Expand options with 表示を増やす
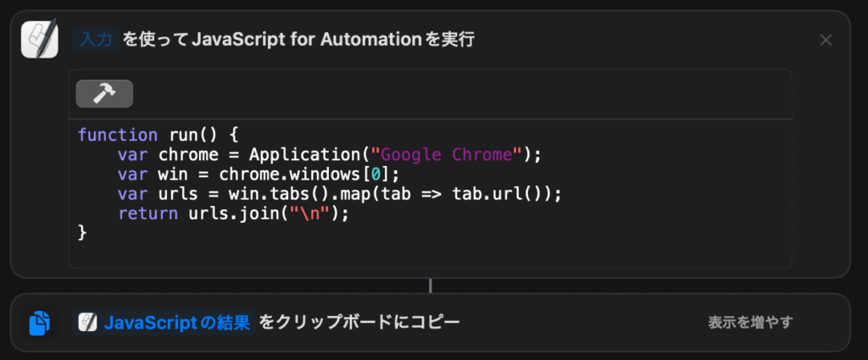The height and width of the screenshot is (360, 868). coord(750,322)
